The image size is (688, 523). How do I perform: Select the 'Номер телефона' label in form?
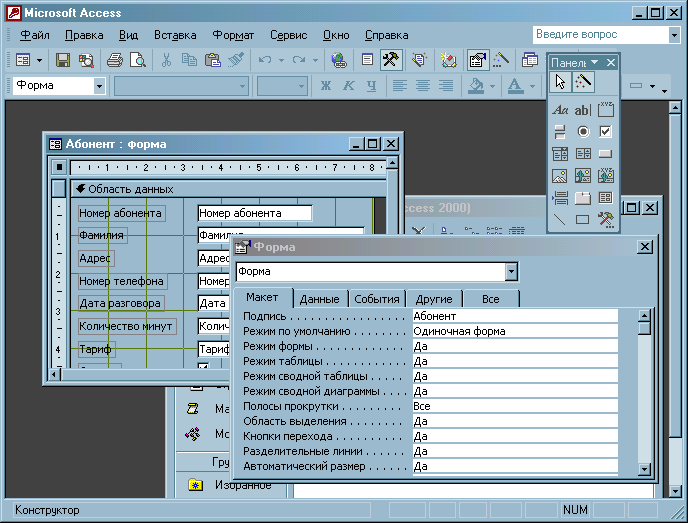tap(122, 281)
